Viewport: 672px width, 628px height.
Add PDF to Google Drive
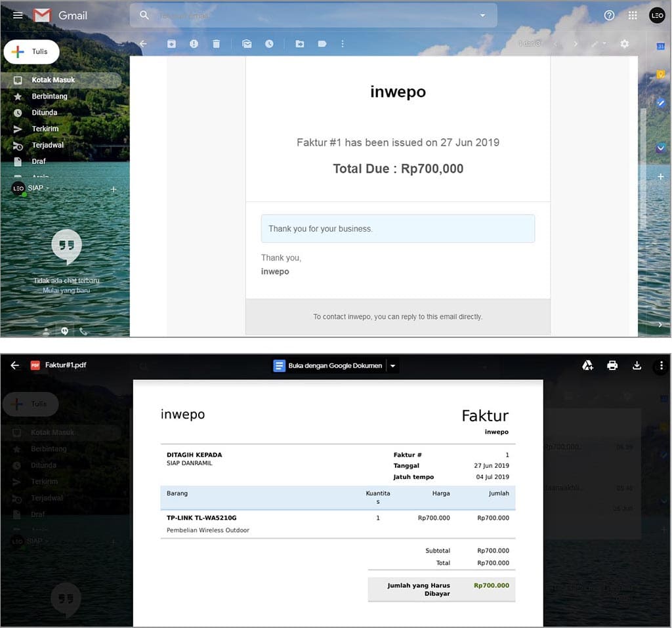pos(588,366)
